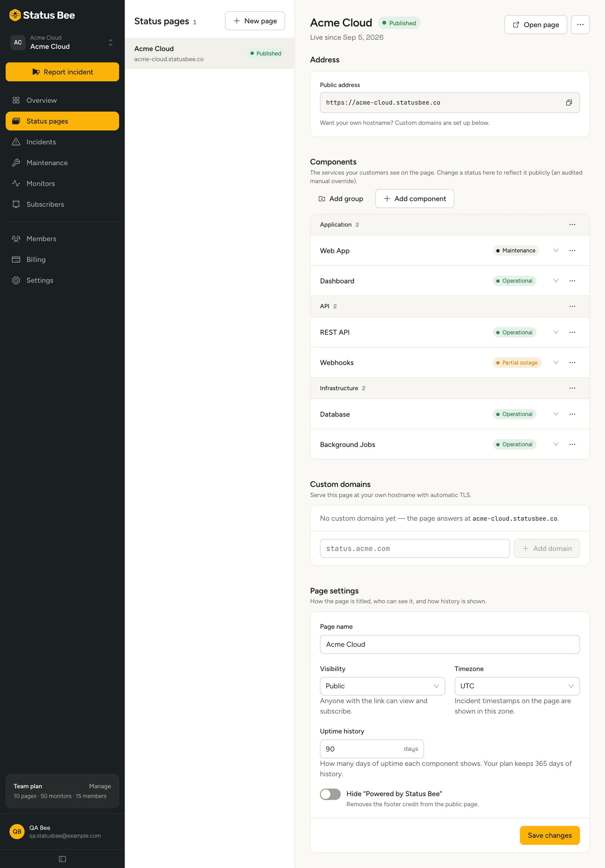Open Dashboard more-options menu
This screenshot has height=868, width=605.
click(x=572, y=281)
